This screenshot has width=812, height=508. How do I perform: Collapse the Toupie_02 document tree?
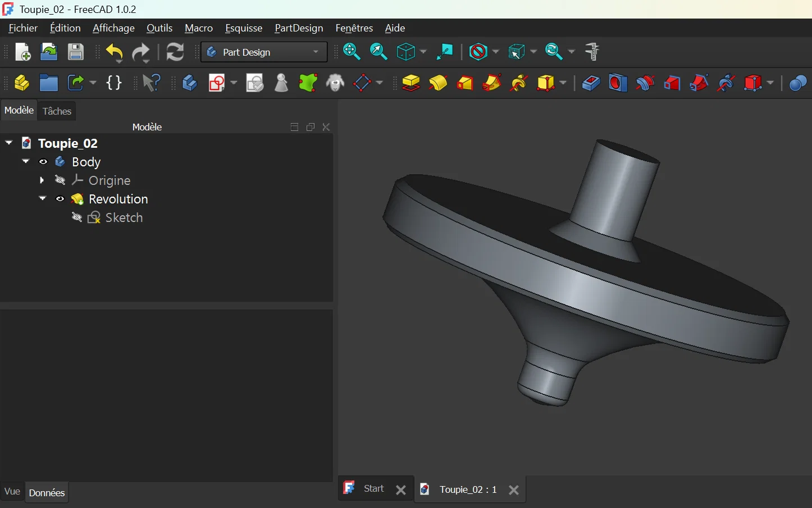coord(9,143)
